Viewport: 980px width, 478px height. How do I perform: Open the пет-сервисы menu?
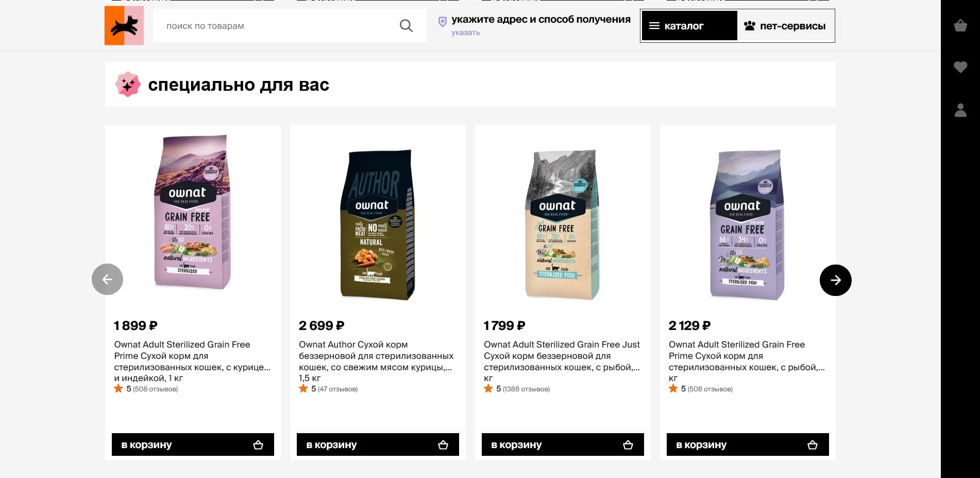coord(785,26)
